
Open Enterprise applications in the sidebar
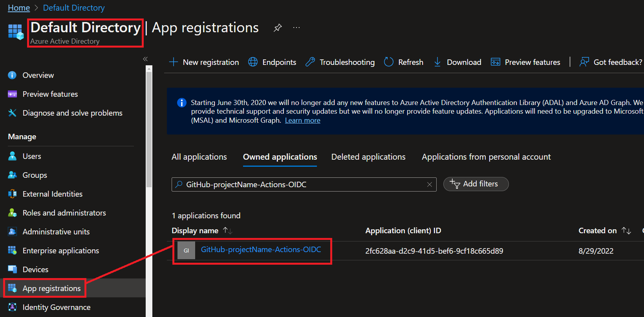coord(61,251)
